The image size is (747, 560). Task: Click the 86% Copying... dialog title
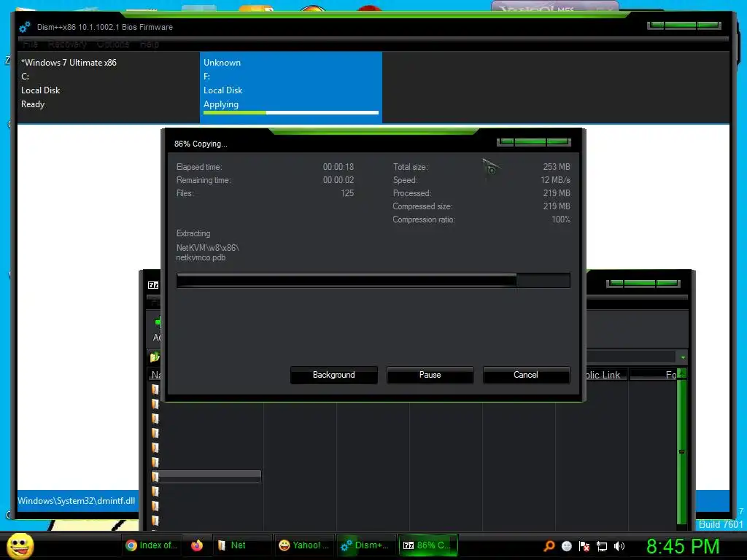pyautogui.click(x=201, y=144)
